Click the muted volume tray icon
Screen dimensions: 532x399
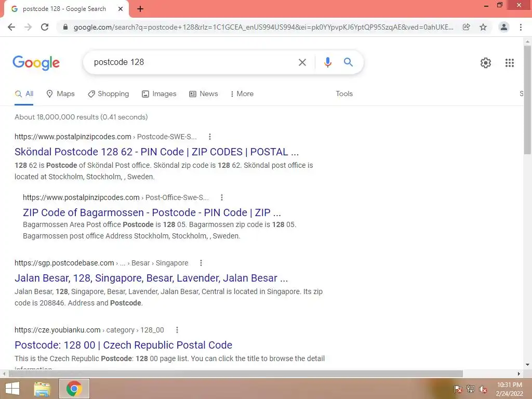pyautogui.click(x=483, y=389)
